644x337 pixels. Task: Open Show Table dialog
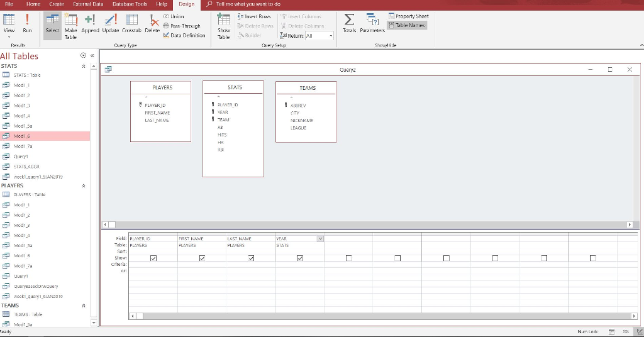[x=223, y=26]
